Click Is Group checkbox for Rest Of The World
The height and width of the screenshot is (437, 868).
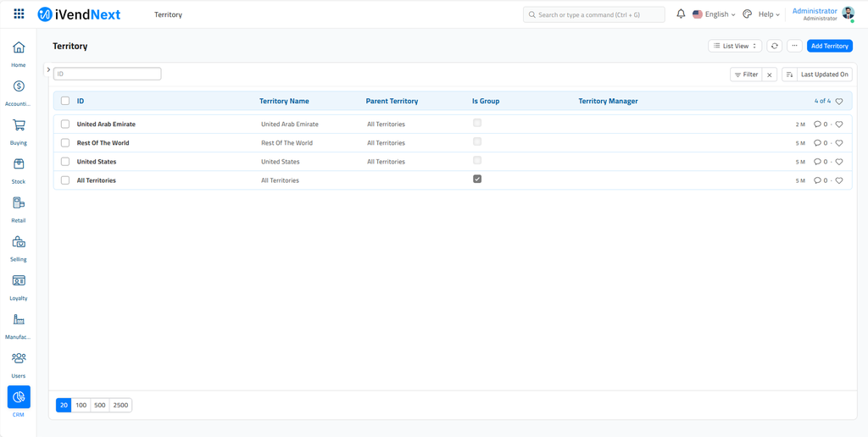[x=477, y=141]
